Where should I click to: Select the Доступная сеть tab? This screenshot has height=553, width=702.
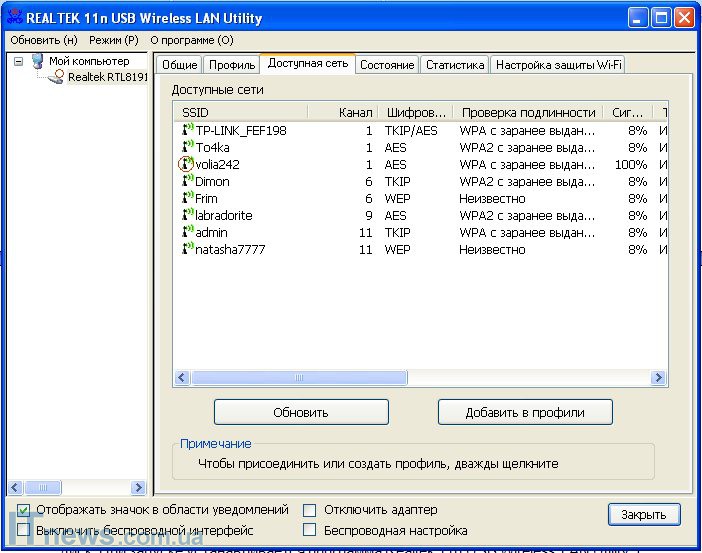tap(308, 63)
